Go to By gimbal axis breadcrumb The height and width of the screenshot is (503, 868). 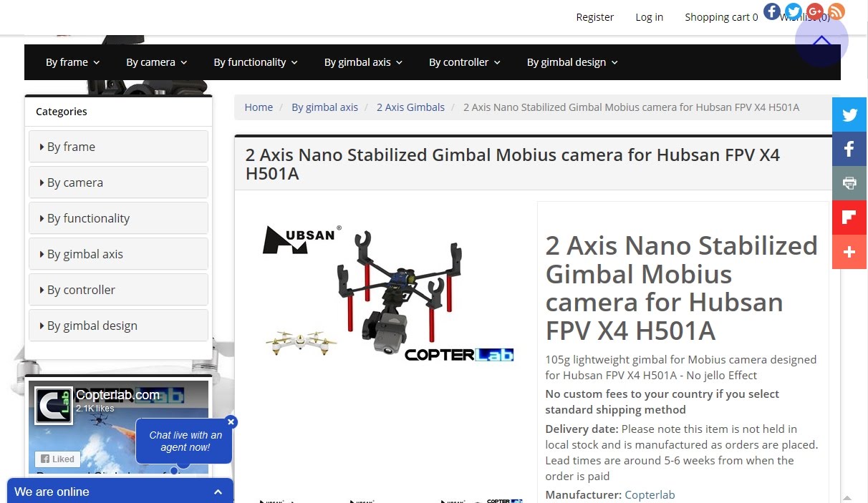(x=324, y=107)
